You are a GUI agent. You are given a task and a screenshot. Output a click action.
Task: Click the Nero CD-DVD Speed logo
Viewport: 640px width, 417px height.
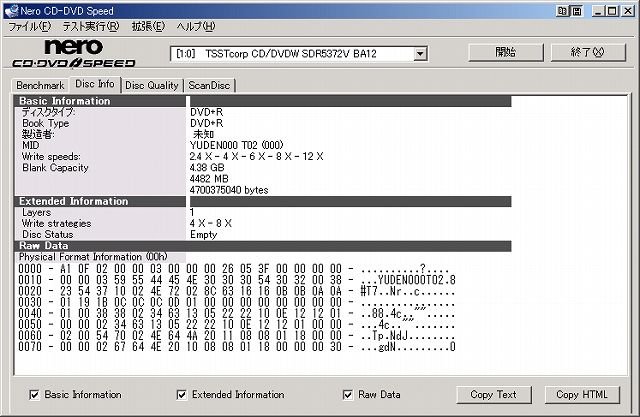click(x=73, y=53)
